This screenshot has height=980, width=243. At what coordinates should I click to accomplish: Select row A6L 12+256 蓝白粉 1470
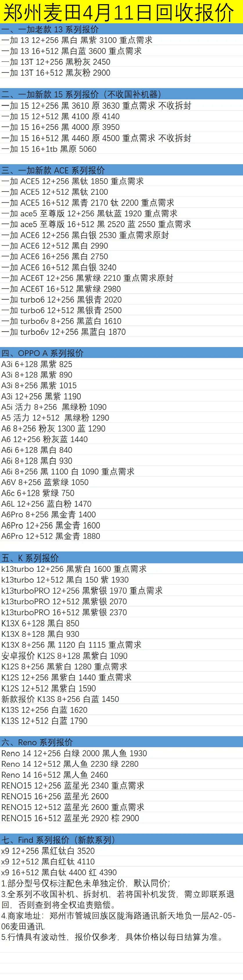pyautogui.click(x=121, y=504)
